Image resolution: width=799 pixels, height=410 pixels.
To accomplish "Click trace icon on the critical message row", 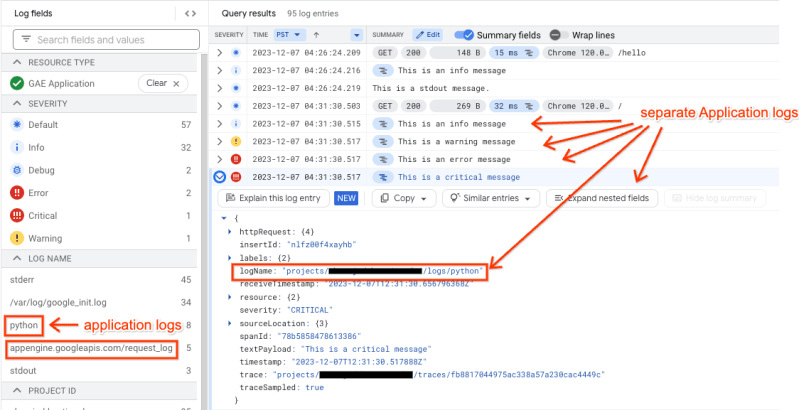I will click(x=385, y=177).
